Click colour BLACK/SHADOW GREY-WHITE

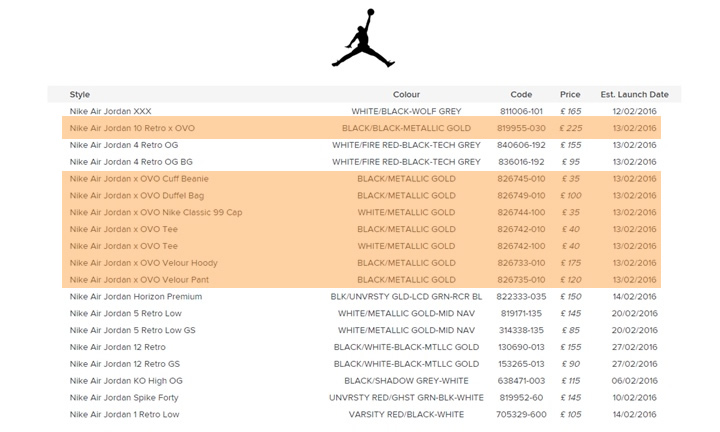click(406, 381)
